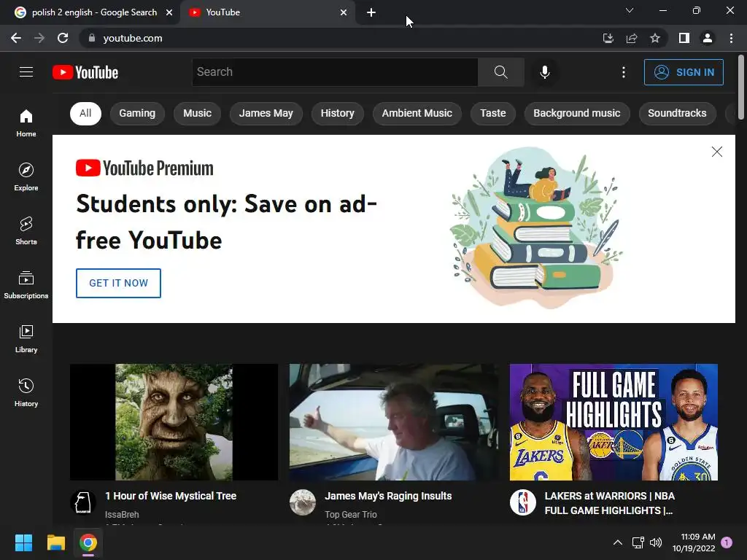Click GET IT NOW button
This screenshot has height=560, width=747.
click(118, 284)
